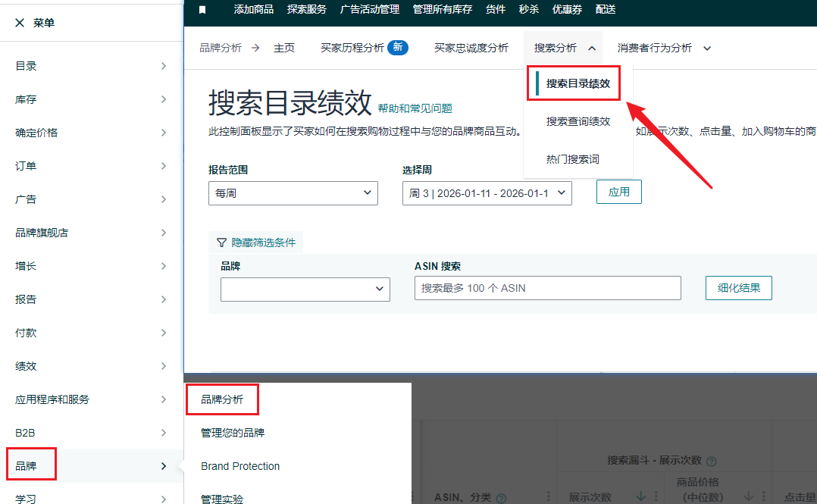Click the 搜索目录绩效 page heading
Screen dimensions: 817x504
290,102
